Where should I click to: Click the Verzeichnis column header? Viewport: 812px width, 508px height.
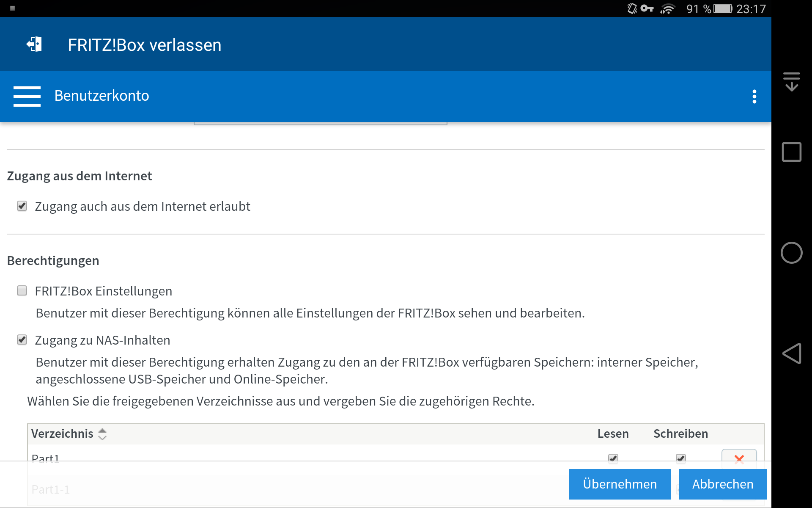pos(62,433)
